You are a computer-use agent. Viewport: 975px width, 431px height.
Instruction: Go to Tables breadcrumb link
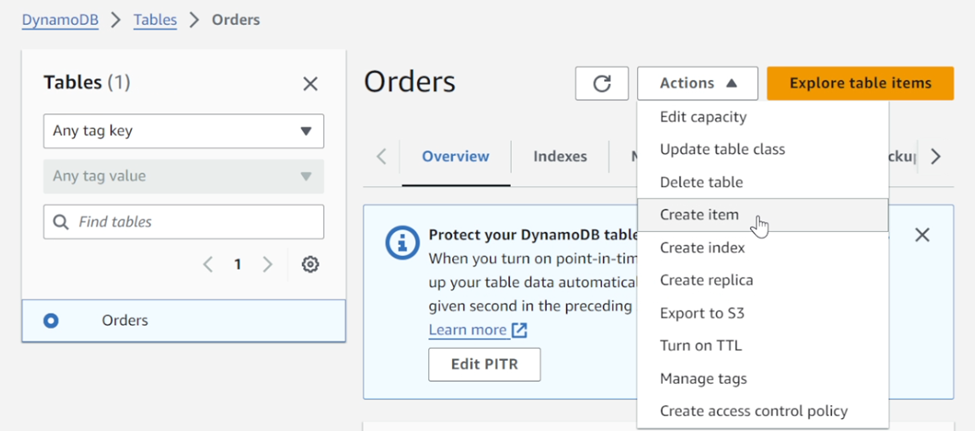pyautogui.click(x=155, y=20)
